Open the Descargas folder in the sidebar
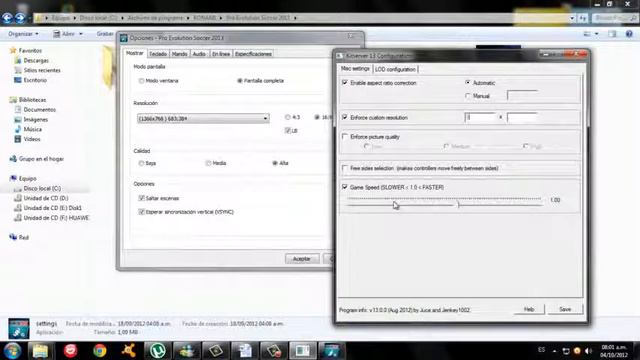Screen dimensions: 640x360 click(x=36, y=60)
